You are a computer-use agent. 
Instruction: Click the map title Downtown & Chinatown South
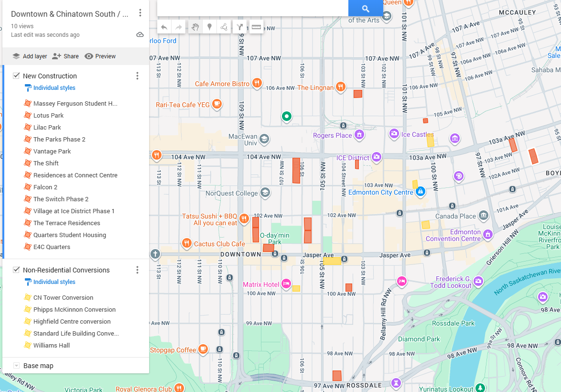click(x=69, y=14)
